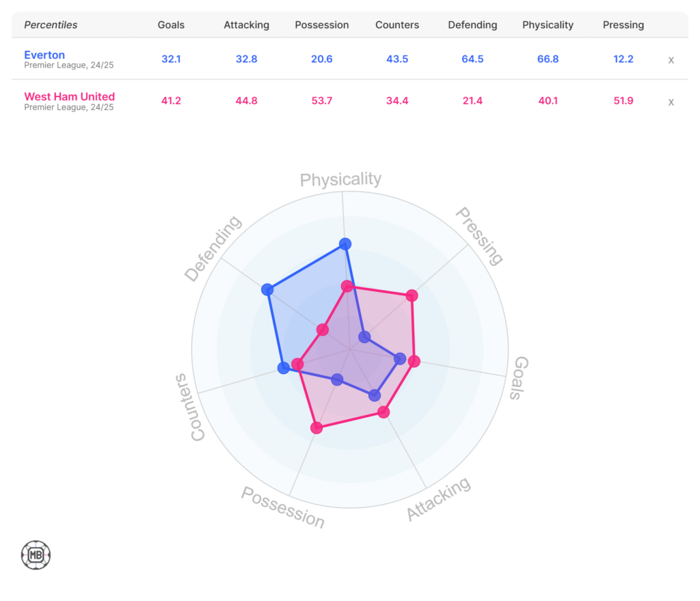The image size is (700, 601).
Task: Click the Everton team name
Action: click(44, 55)
